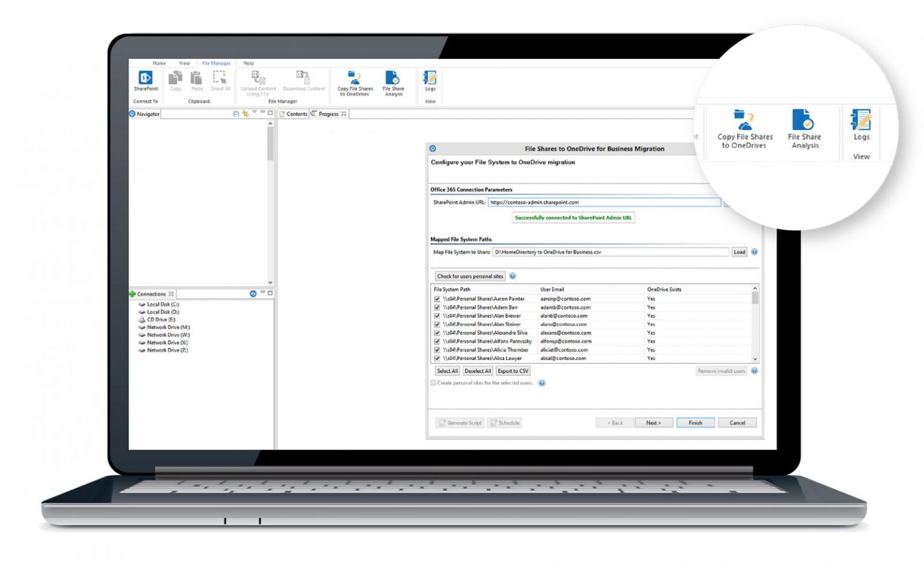This screenshot has height=562, width=924.
Task: Click the Load button
Action: click(739, 252)
